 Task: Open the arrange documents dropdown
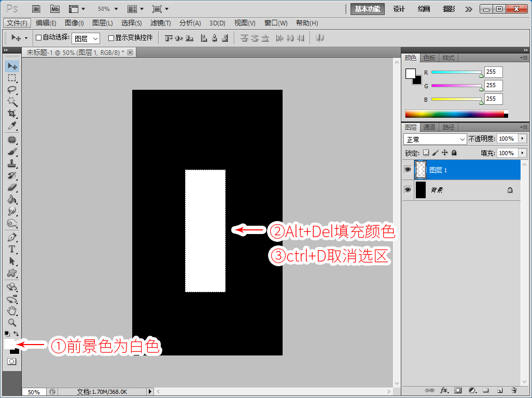136,9
